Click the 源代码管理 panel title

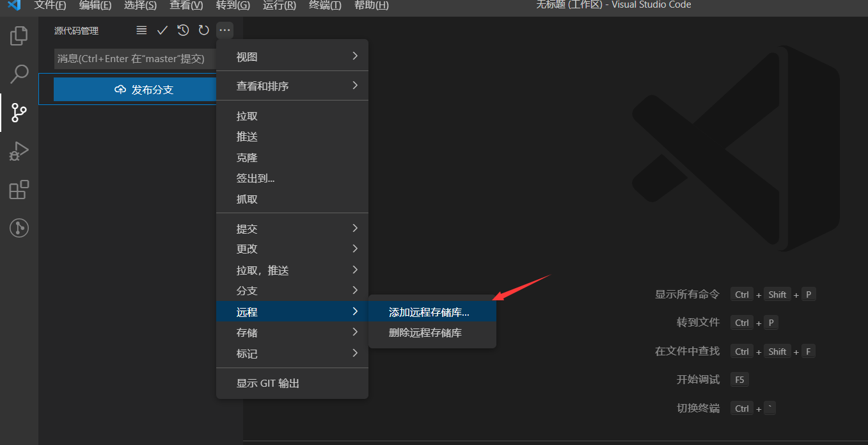click(x=76, y=31)
